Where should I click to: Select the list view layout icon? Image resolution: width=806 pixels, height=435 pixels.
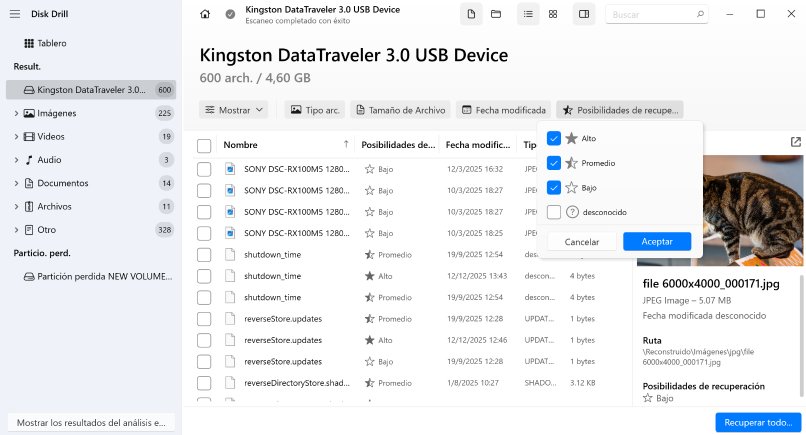[528, 14]
